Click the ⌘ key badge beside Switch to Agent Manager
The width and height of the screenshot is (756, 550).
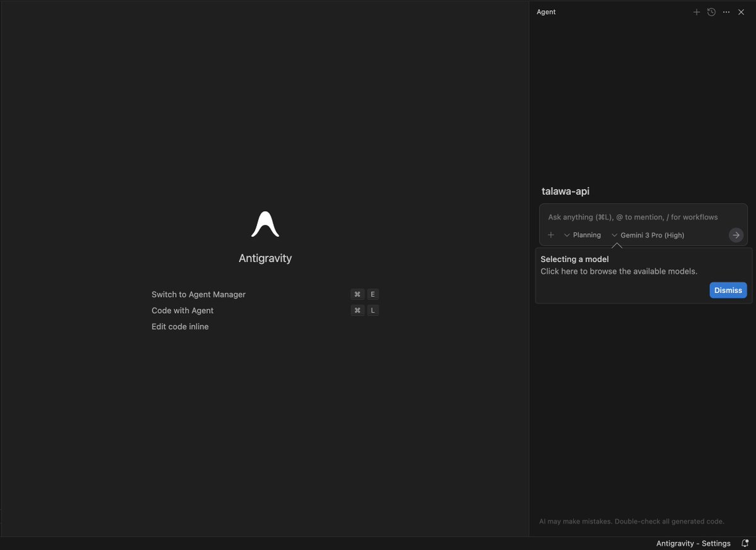point(357,294)
